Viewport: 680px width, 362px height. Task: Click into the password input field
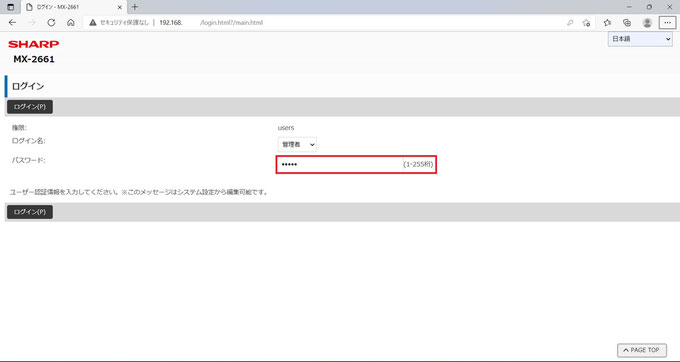(340, 164)
